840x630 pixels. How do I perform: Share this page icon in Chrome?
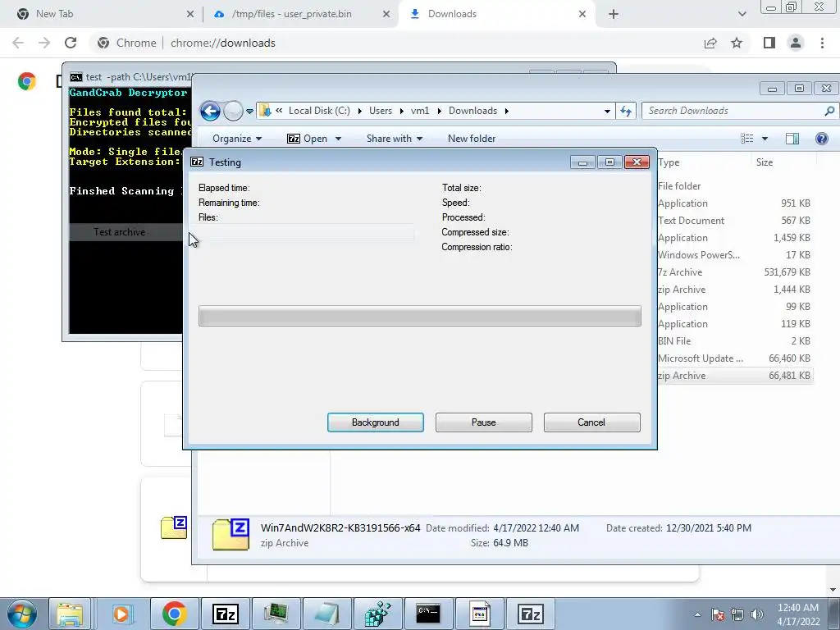710,43
